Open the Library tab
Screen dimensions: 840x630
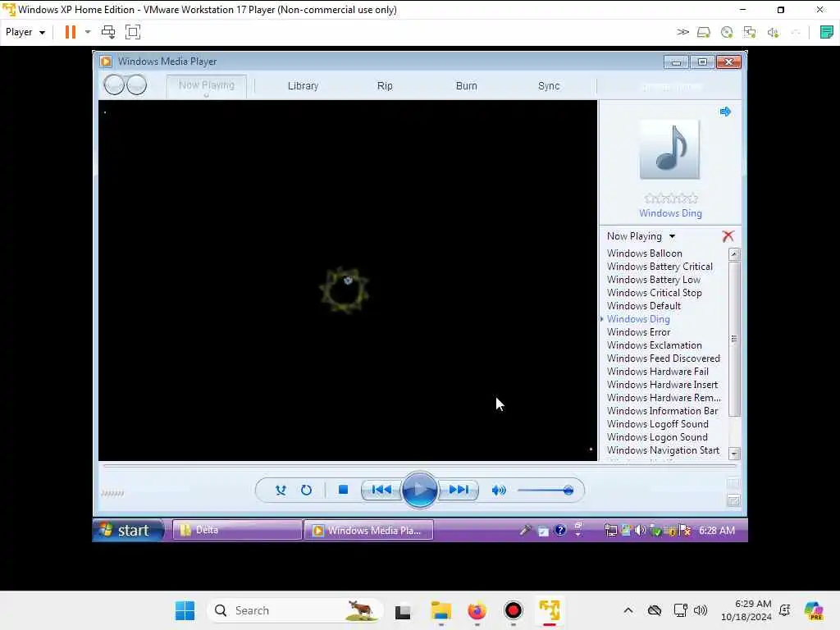click(303, 85)
